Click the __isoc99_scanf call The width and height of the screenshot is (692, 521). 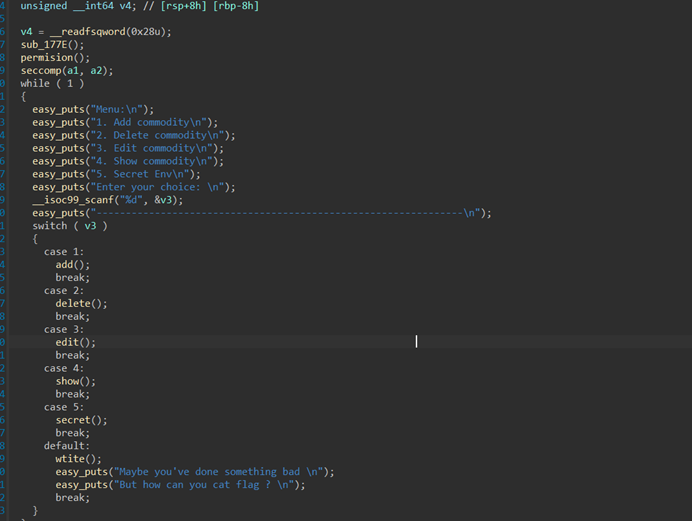click(x=108, y=200)
